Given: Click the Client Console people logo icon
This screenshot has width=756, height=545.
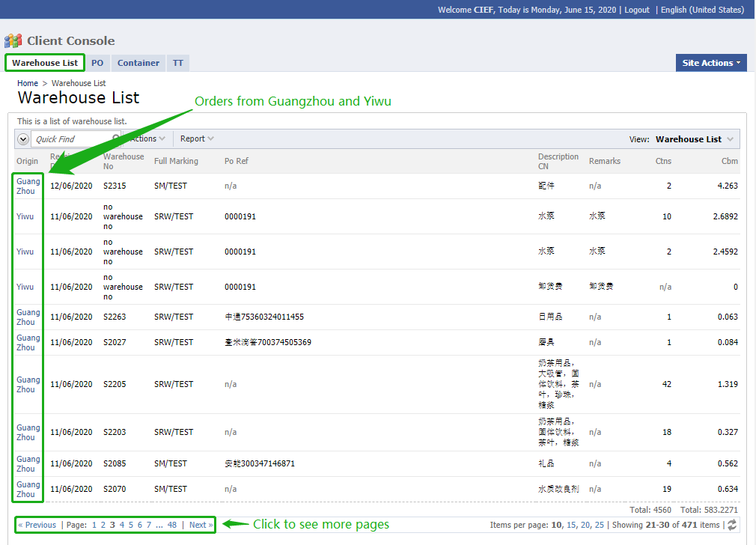Looking at the screenshot, I should click(x=13, y=41).
